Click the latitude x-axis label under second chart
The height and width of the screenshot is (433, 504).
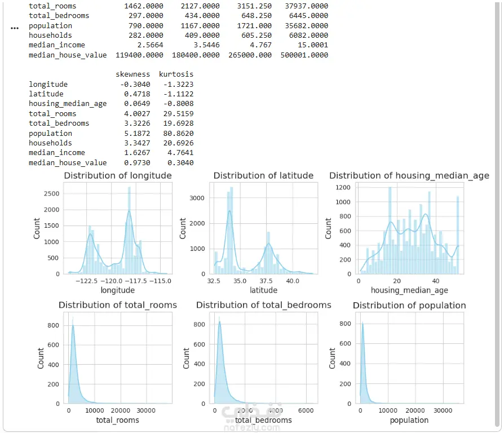pyautogui.click(x=264, y=290)
